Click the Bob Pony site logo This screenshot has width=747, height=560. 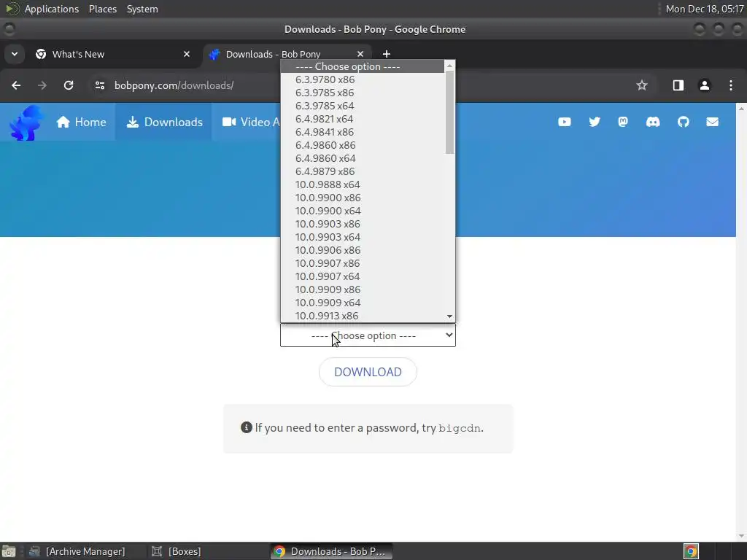point(26,122)
